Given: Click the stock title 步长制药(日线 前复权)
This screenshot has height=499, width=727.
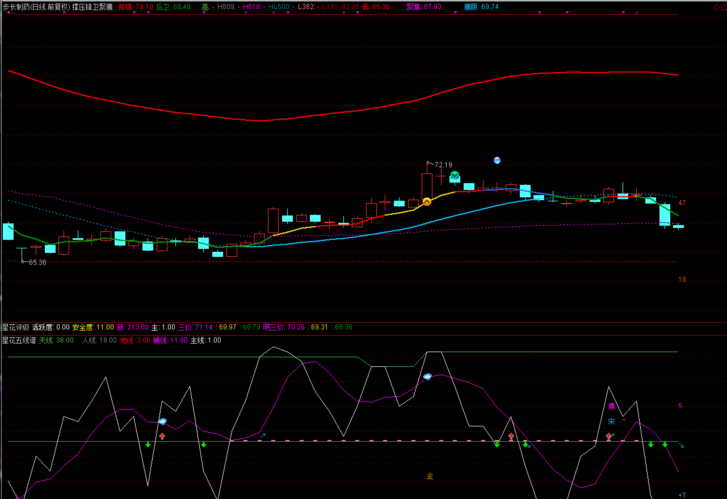Looking at the screenshot, I should (x=36, y=7).
